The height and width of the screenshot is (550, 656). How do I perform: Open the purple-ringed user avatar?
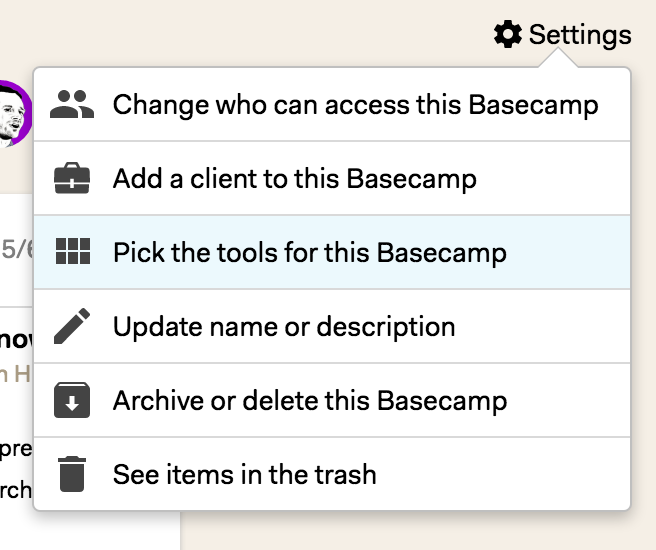pyautogui.click(x=15, y=113)
